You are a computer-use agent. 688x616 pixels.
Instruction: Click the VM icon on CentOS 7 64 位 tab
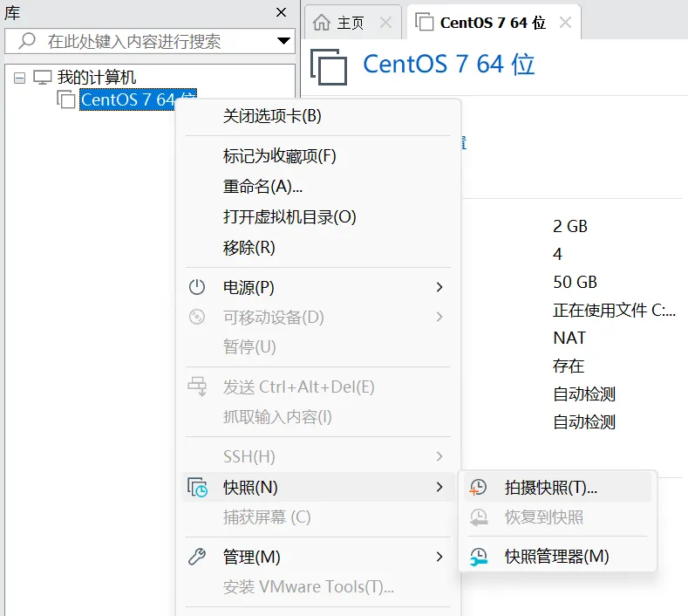pos(425,22)
